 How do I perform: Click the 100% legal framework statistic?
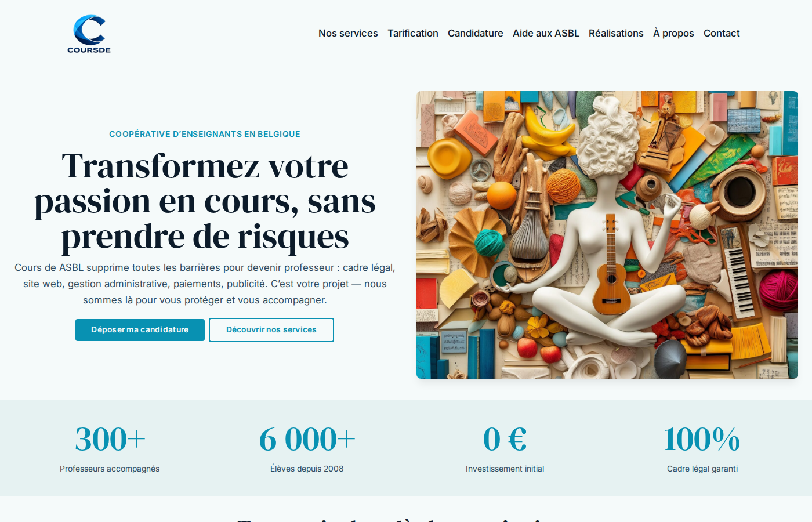coord(702,439)
